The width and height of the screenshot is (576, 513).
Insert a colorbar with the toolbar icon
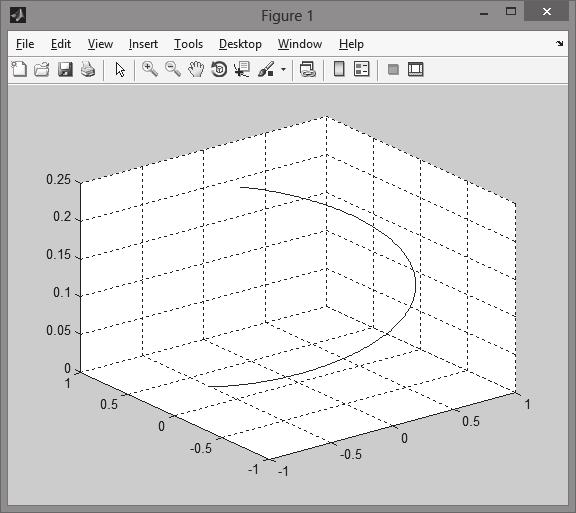pyautogui.click(x=339, y=69)
